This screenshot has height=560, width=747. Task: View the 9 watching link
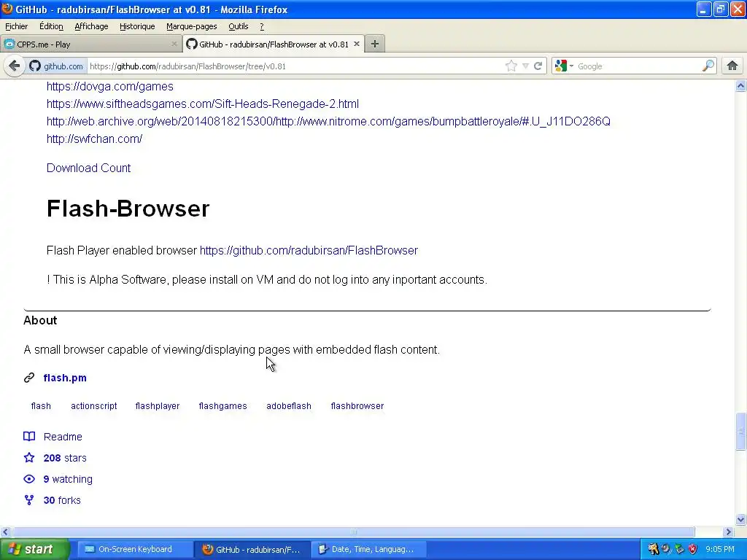68,479
